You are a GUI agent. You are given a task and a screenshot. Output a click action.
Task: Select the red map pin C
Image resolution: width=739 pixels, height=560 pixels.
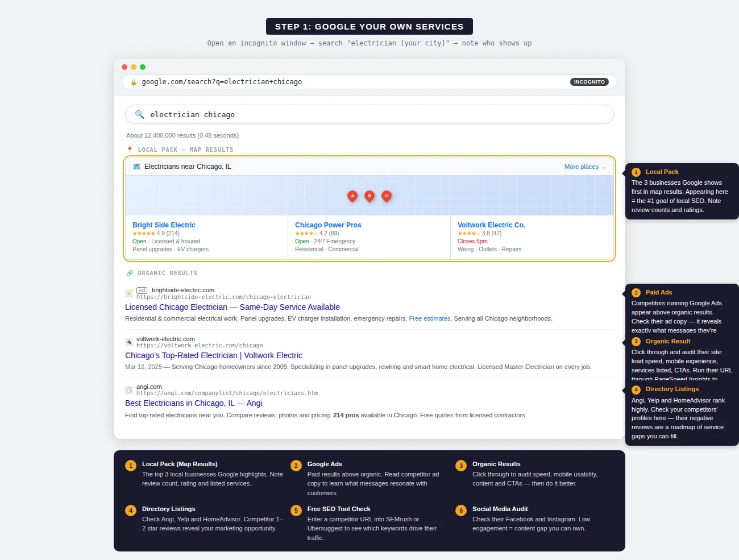[387, 196]
